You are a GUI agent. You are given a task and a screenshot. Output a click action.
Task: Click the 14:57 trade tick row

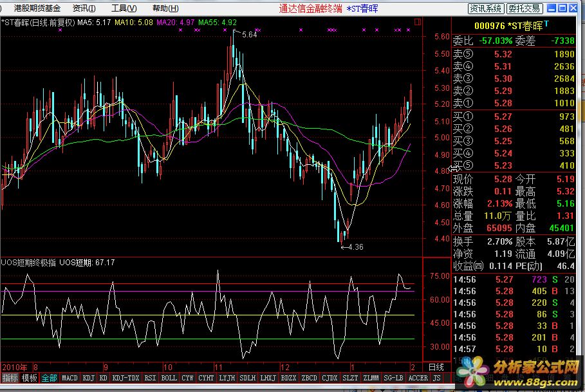coord(514,349)
